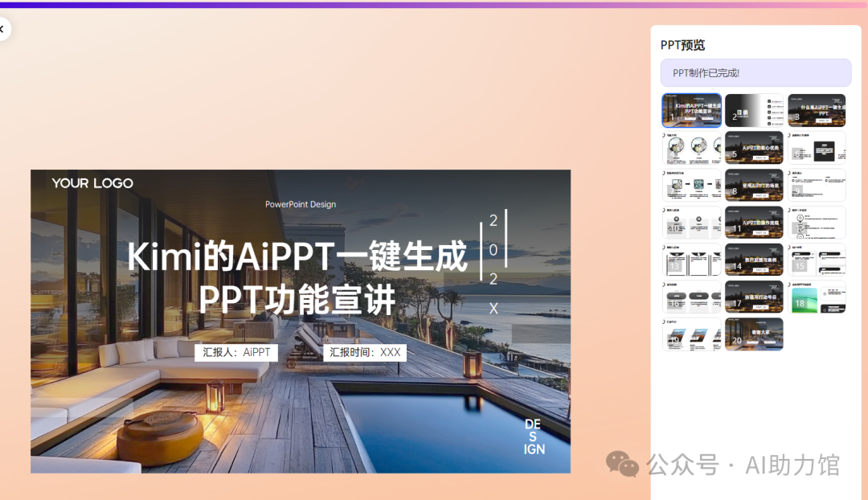Open slide 2 目录 thumbnail
This screenshot has height=500, width=868.
point(754,110)
